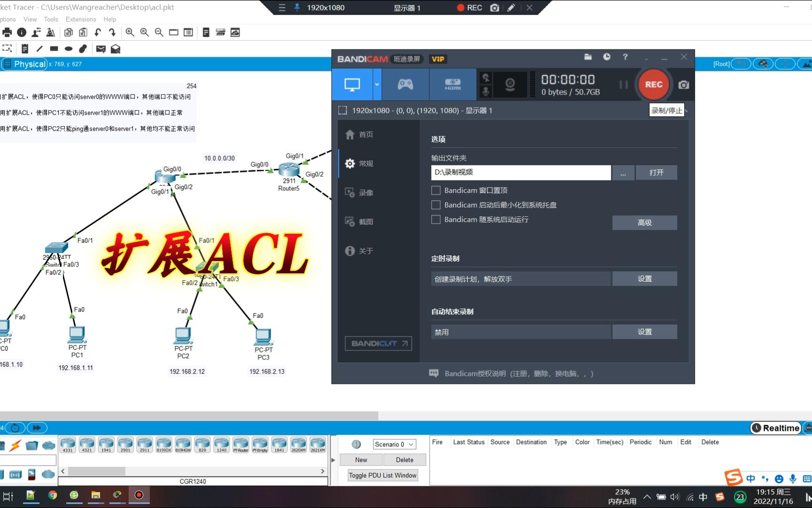Image resolution: width=812 pixels, height=508 pixels.
Task: Select the Draw Ellipse tool
Action: tap(69, 48)
